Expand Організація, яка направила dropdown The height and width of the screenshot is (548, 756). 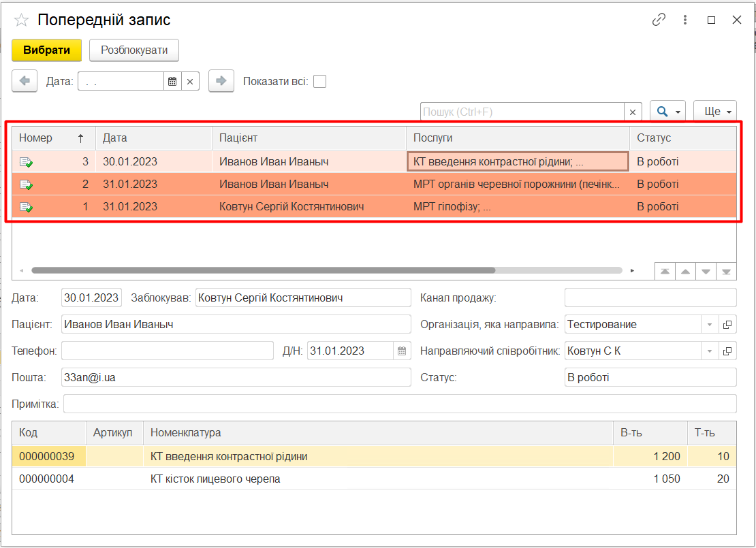[x=709, y=325]
